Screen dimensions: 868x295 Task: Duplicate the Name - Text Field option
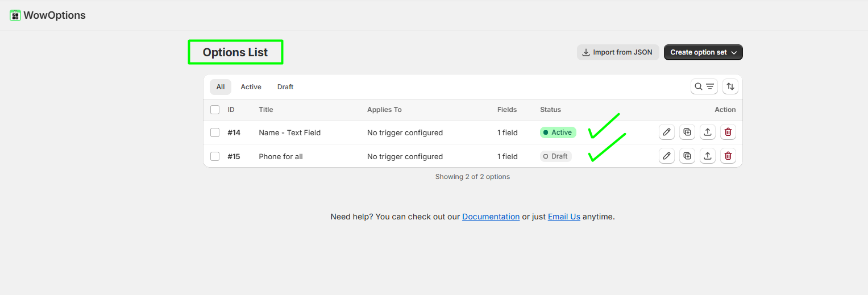point(687,132)
